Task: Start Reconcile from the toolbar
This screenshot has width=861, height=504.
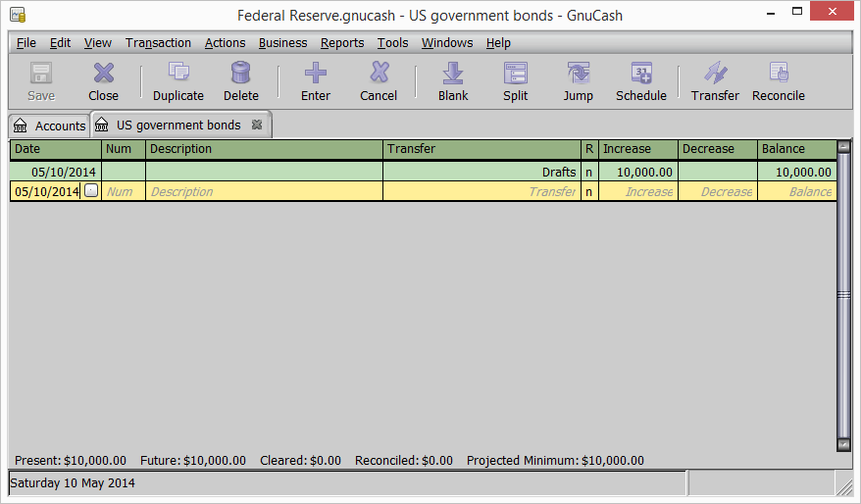Action: click(778, 81)
